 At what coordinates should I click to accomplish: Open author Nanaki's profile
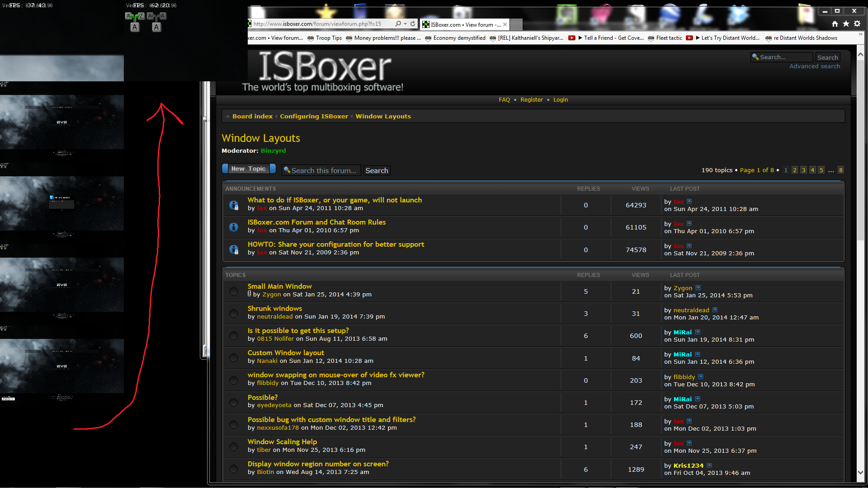coord(267,361)
